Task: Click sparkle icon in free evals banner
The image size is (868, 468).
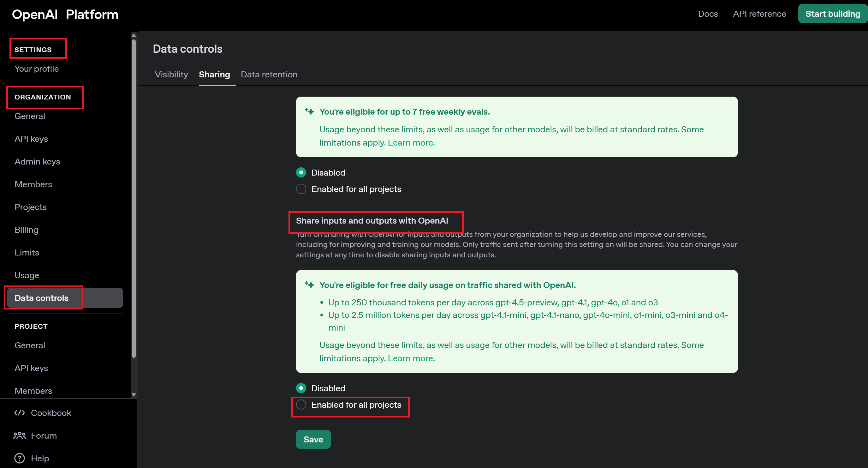Action: point(309,111)
